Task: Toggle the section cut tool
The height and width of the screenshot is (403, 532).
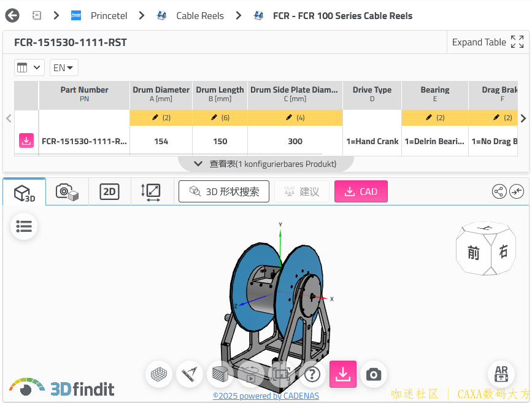Action: [x=220, y=375]
